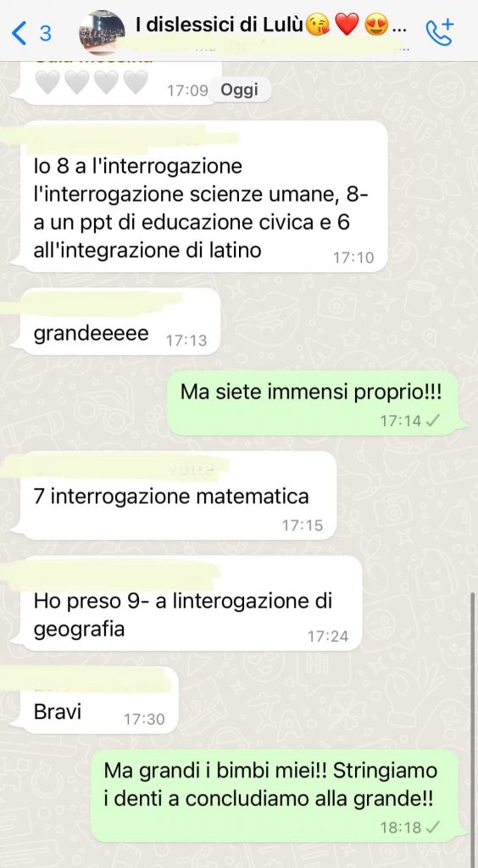Tap the back arrow chevron
This screenshot has height=868, width=478.
pyautogui.click(x=19, y=33)
